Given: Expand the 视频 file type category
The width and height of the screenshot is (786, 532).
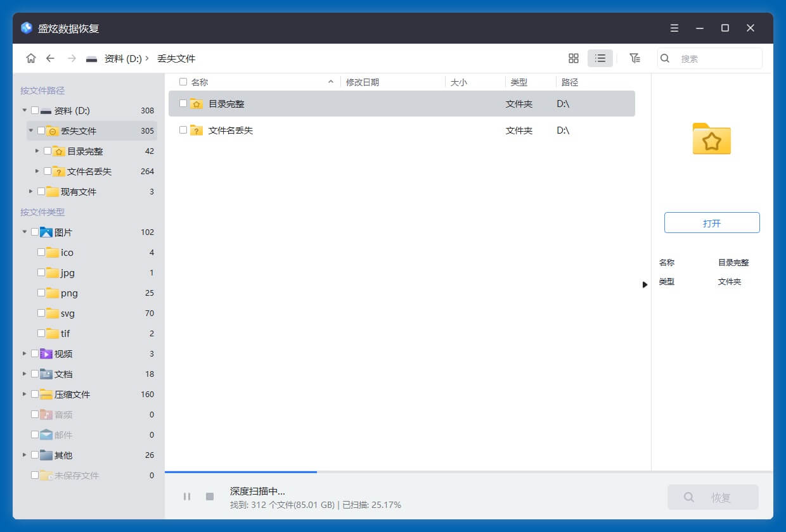Looking at the screenshot, I should coord(24,353).
